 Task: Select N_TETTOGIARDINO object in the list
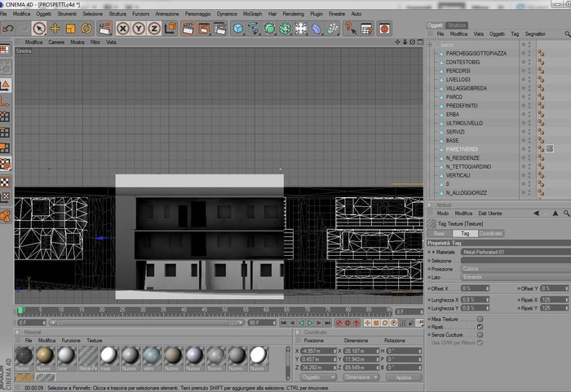pos(469,167)
